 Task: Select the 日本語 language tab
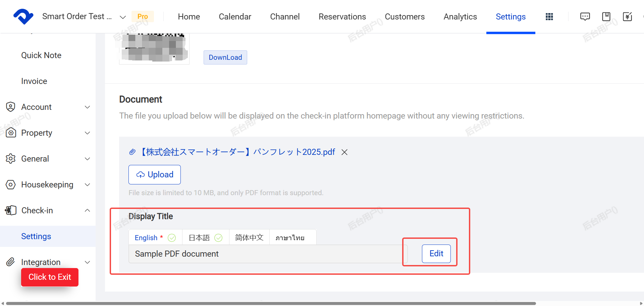206,237
